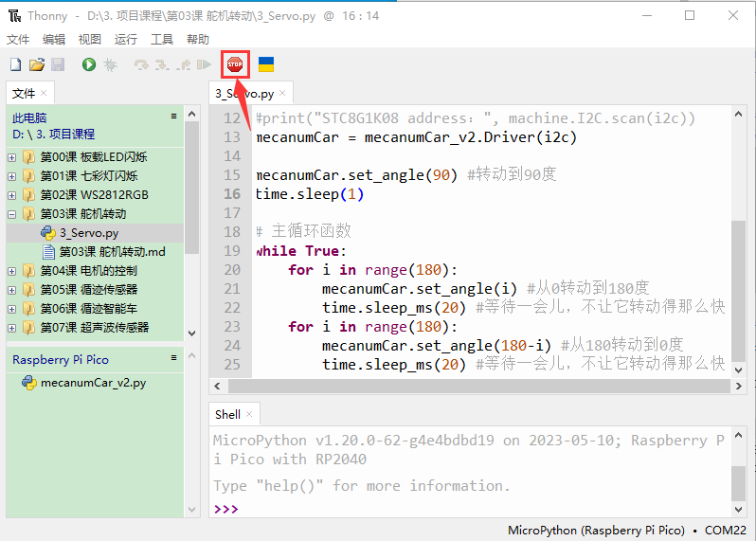Run the current script with green play icon
This screenshot has width=756, height=541.
(x=89, y=64)
